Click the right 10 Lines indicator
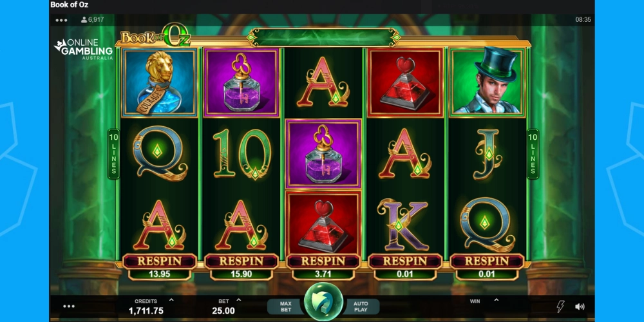 tap(533, 154)
